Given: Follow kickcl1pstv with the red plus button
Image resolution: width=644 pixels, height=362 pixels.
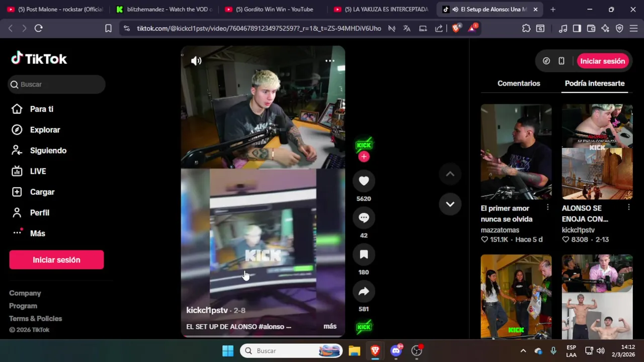Looking at the screenshot, I should pyautogui.click(x=364, y=157).
